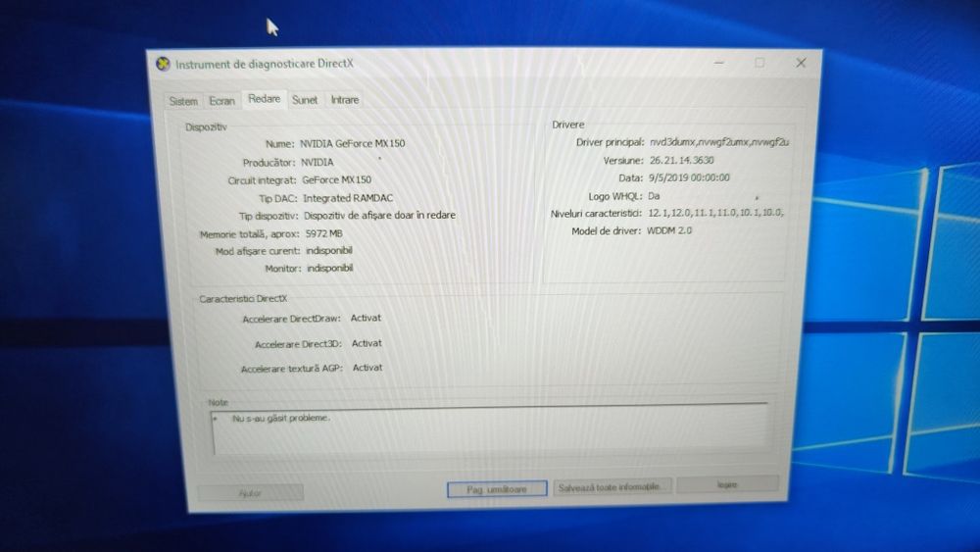The width and height of the screenshot is (980, 552).
Task: Click the Note text box
Action: pyautogui.click(x=490, y=428)
